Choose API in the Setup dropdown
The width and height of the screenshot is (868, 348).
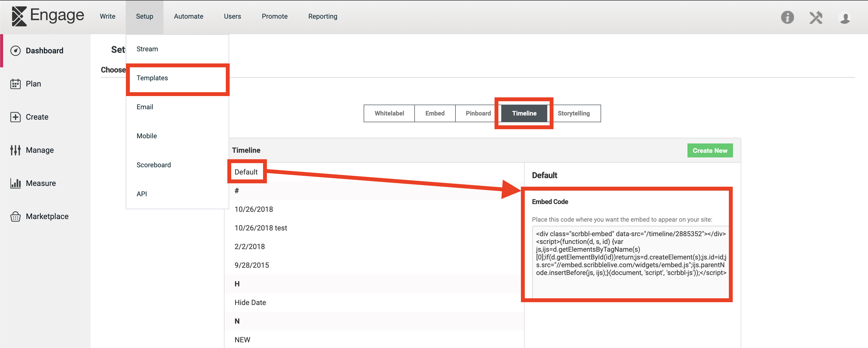coord(177,194)
